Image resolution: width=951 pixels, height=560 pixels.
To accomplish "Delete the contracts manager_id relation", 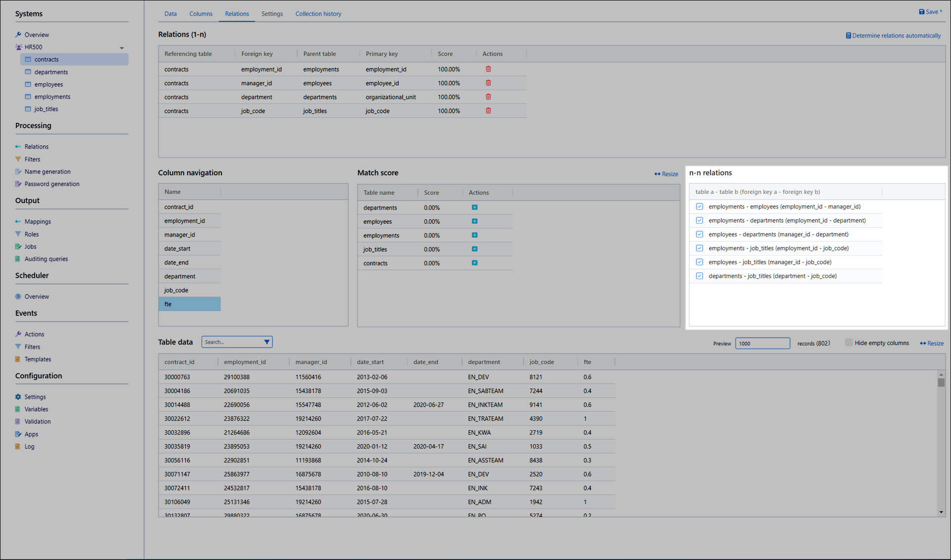I will pyautogui.click(x=488, y=83).
